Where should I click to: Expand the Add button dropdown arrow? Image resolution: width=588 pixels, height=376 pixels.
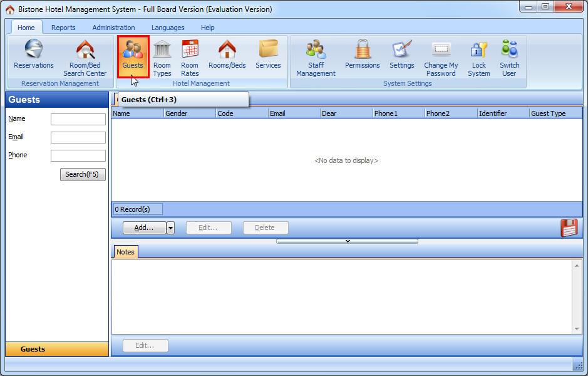170,228
